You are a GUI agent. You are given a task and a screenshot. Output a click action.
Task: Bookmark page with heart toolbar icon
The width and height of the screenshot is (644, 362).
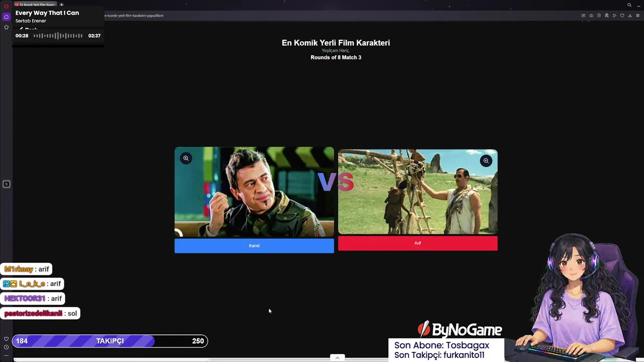coord(622,16)
